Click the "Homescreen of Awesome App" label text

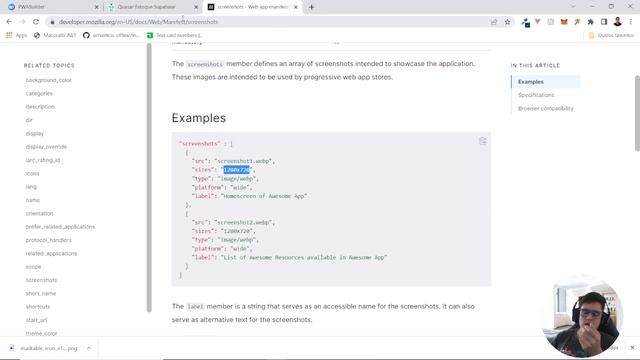(x=264, y=196)
